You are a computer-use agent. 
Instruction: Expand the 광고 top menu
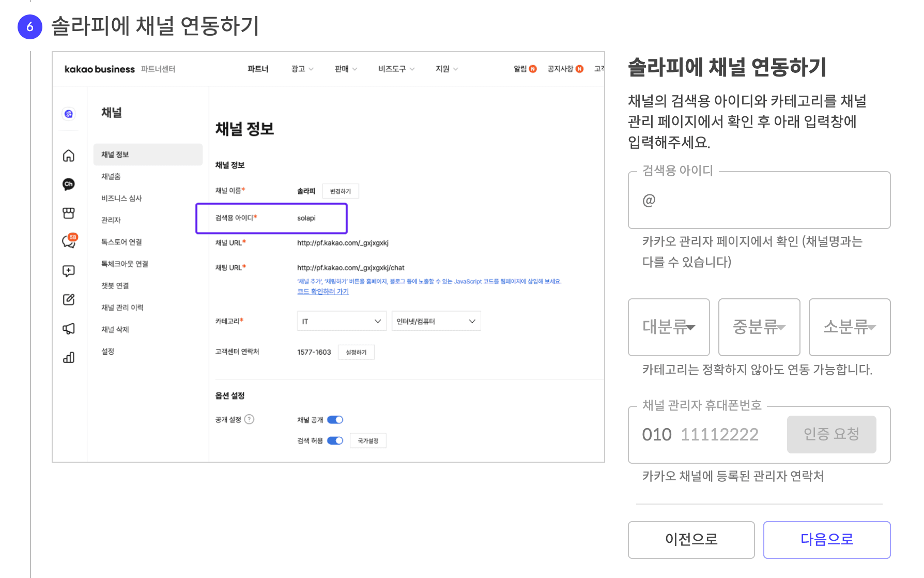pyautogui.click(x=302, y=69)
